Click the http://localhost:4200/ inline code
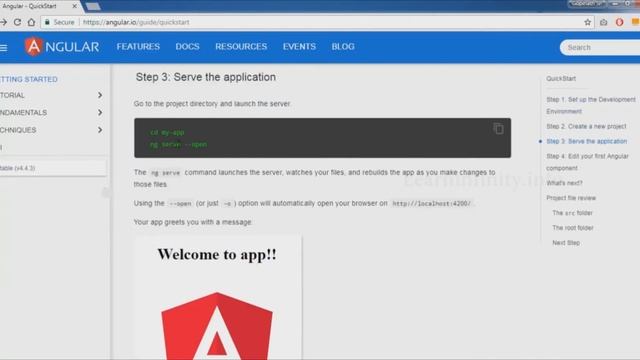640x360 pixels. click(x=431, y=203)
